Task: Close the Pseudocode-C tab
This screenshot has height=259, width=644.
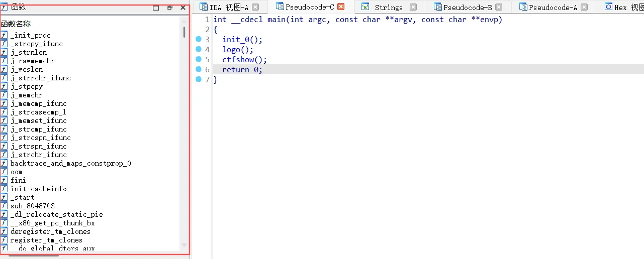Action: click(341, 7)
